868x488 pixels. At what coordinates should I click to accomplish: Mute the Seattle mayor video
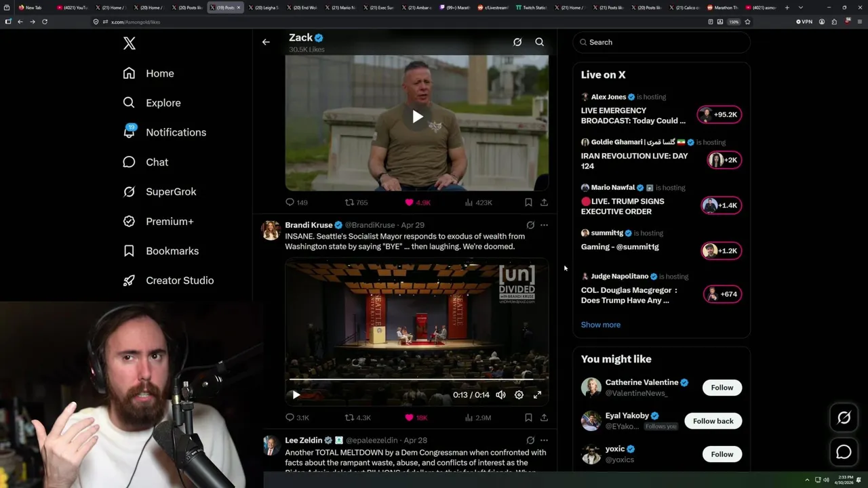pyautogui.click(x=500, y=395)
